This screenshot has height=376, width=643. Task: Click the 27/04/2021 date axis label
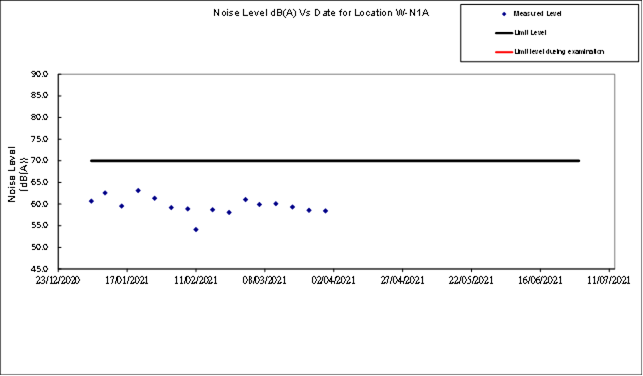pos(402,280)
